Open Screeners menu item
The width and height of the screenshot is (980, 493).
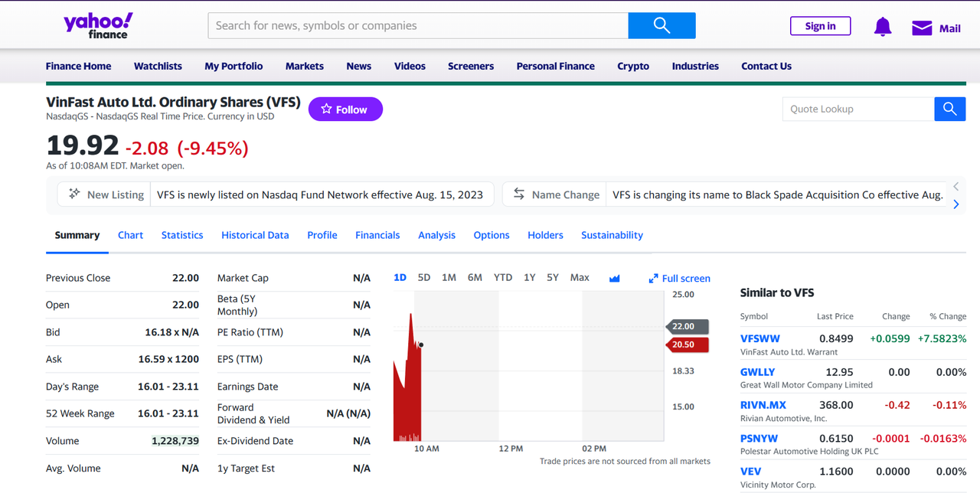pos(471,66)
